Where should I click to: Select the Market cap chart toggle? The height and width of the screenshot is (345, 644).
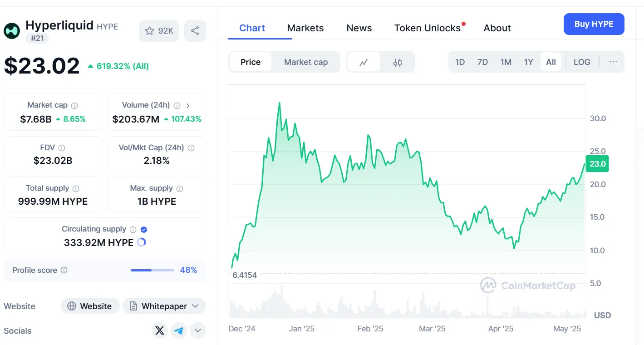[306, 62]
